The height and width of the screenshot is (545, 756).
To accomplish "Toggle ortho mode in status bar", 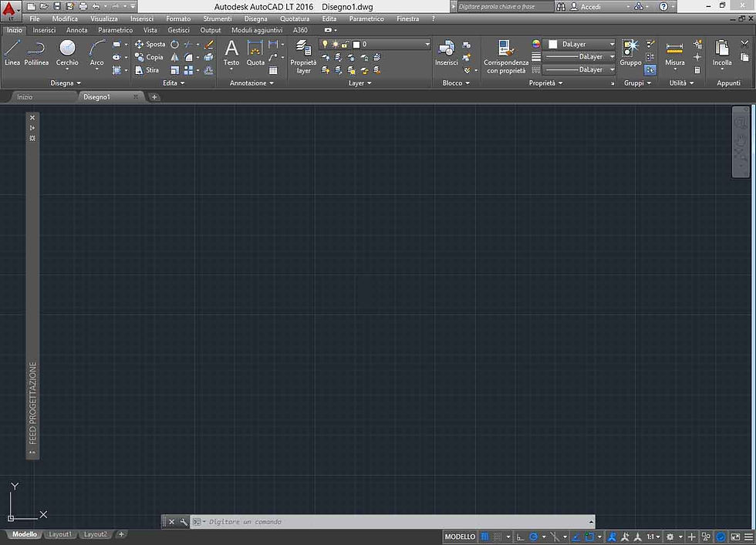I will coord(520,537).
